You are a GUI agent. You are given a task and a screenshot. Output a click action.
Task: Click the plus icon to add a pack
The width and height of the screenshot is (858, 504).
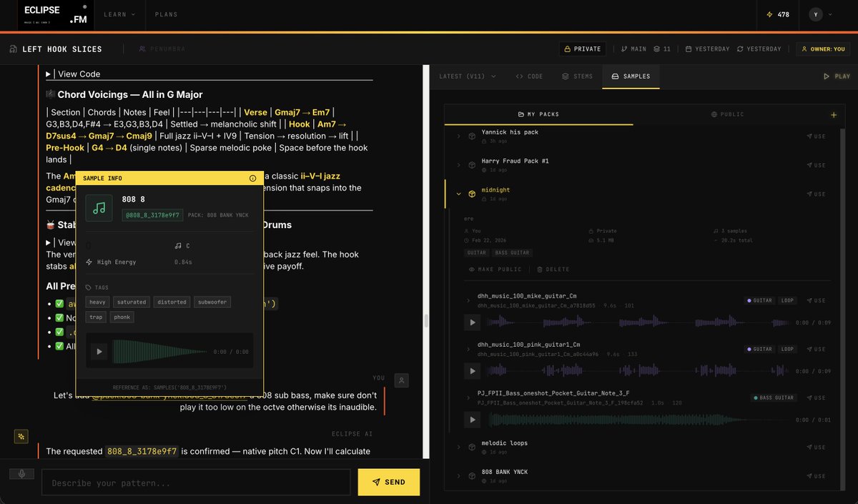834,115
